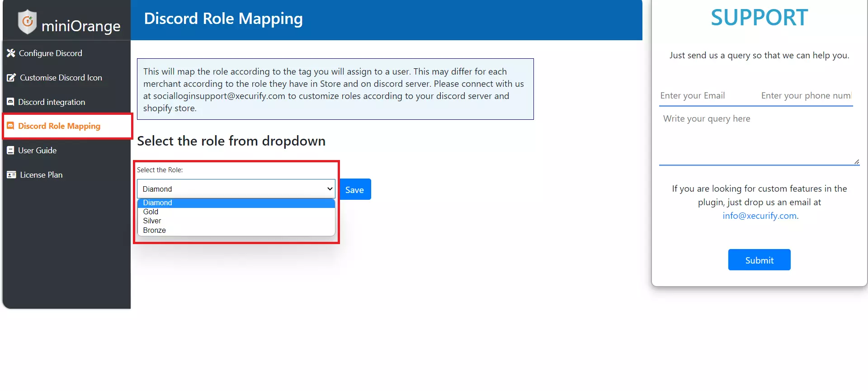868x391 pixels.
Task: Choose Bronze from role list
Action: [236, 231]
